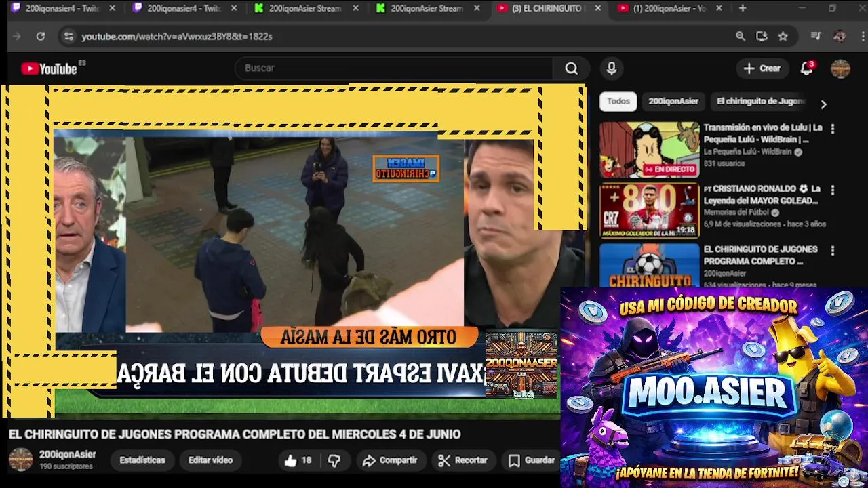
Task: Click the EL CHIRINGUITO video title text
Action: click(x=235, y=434)
